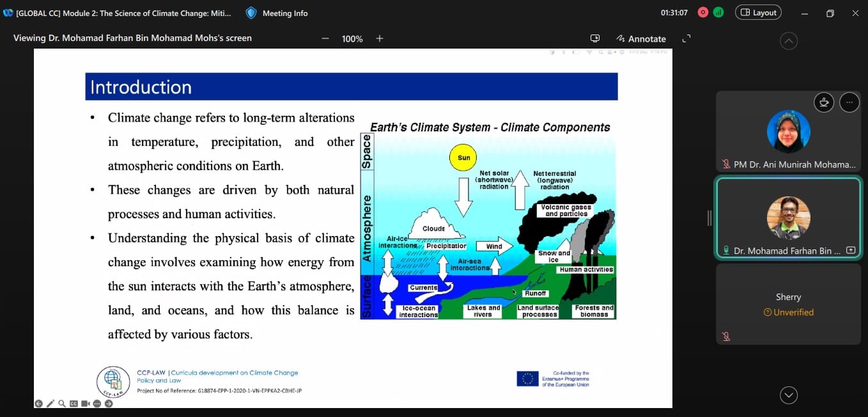Click the 'Clouds' label in diagram
The image size is (868, 417).
433,228
